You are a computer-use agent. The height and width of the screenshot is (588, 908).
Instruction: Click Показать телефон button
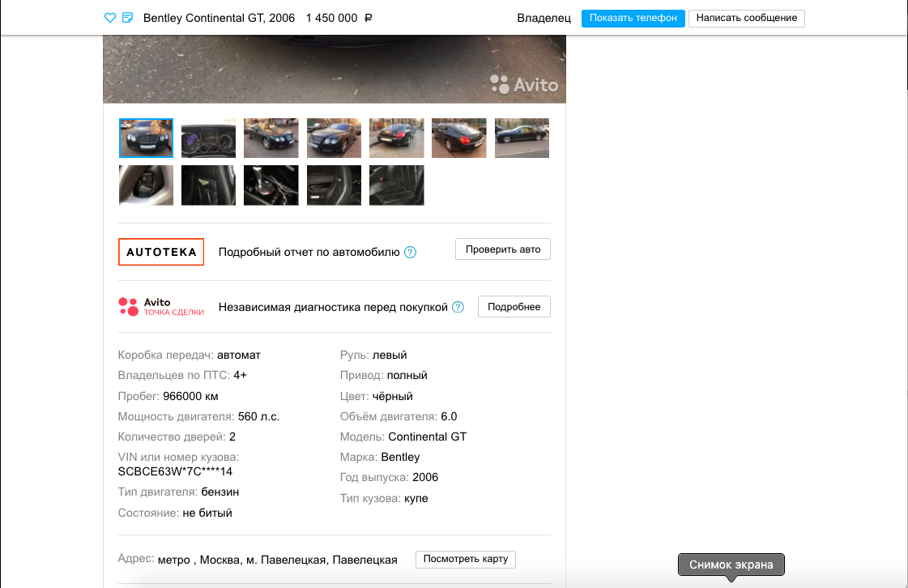point(633,18)
